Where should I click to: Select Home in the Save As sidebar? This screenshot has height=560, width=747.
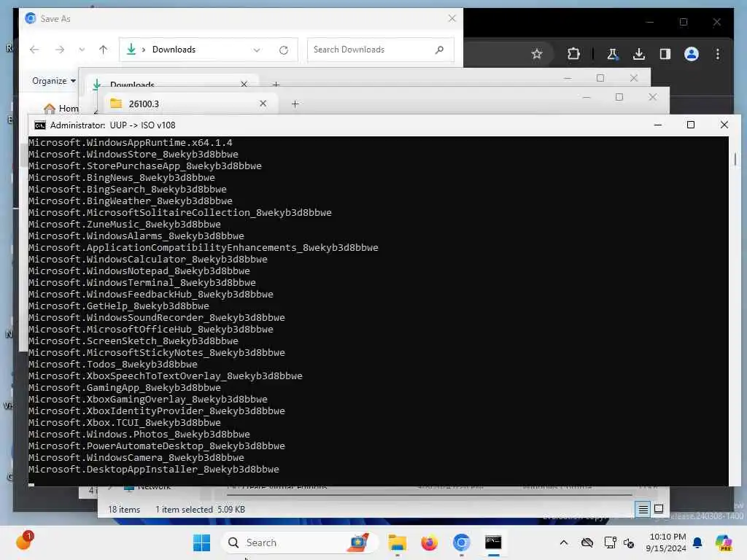(x=61, y=109)
